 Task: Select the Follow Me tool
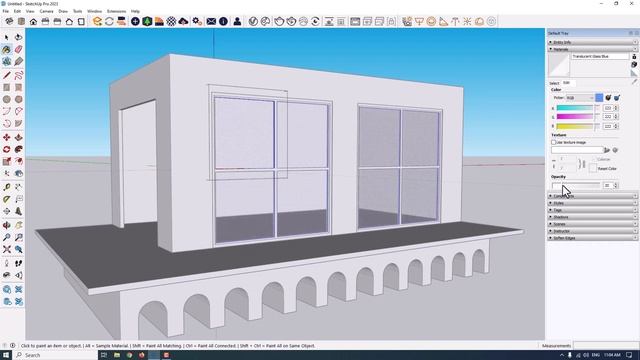pyautogui.click(x=18, y=149)
